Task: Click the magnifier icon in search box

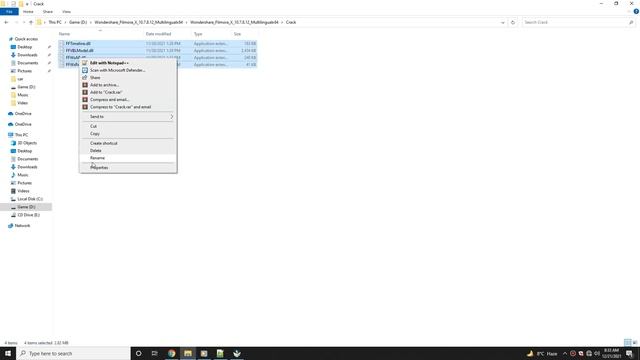Action: (631, 22)
